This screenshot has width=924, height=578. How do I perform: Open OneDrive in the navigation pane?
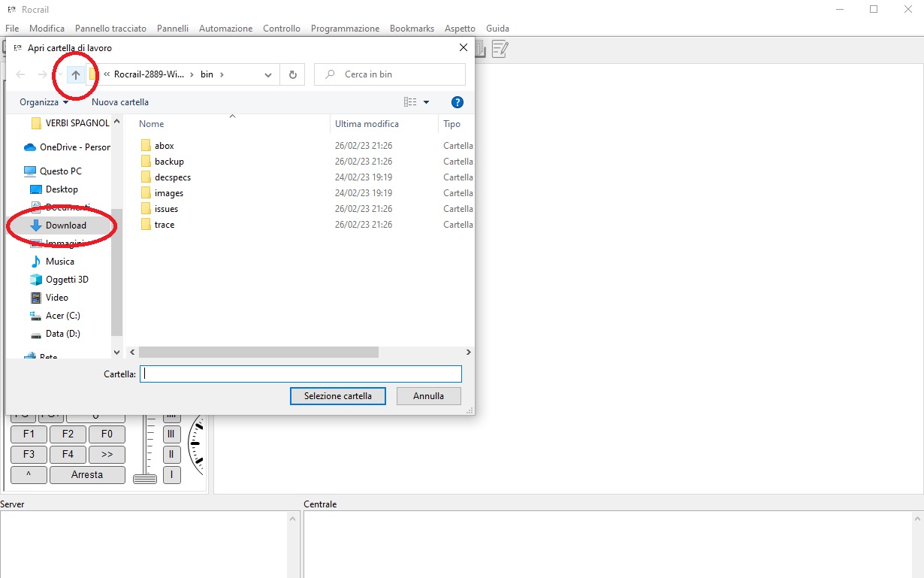coord(74,147)
